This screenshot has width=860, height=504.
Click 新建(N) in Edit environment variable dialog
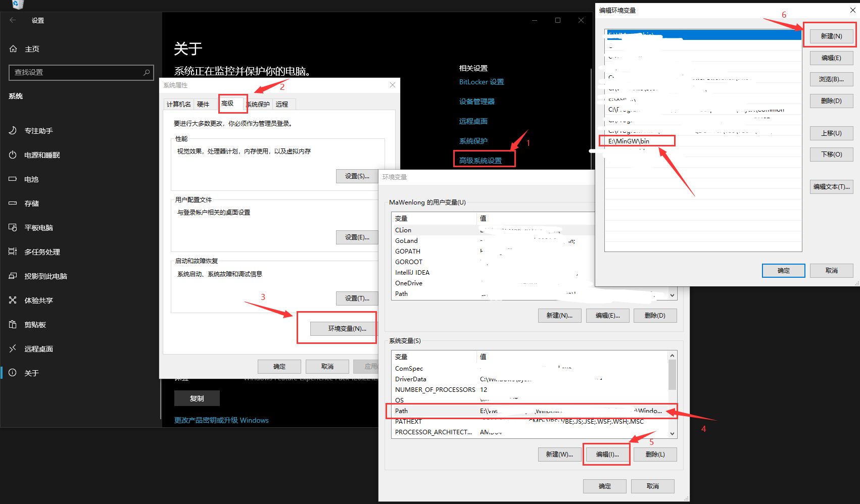(x=831, y=36)
